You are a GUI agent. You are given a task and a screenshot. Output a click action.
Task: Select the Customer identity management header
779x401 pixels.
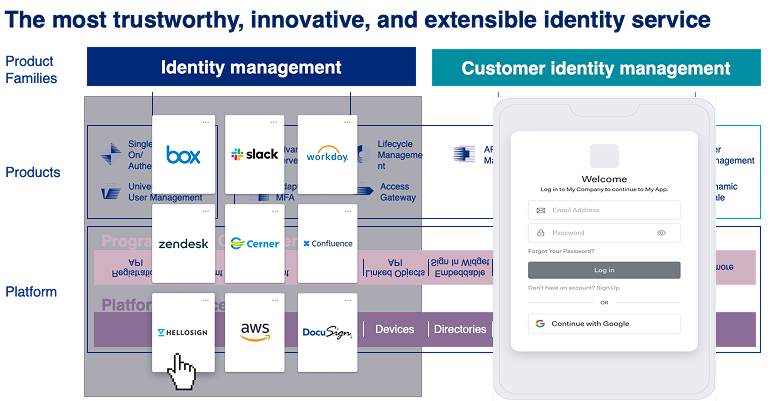tap(595, 68)
